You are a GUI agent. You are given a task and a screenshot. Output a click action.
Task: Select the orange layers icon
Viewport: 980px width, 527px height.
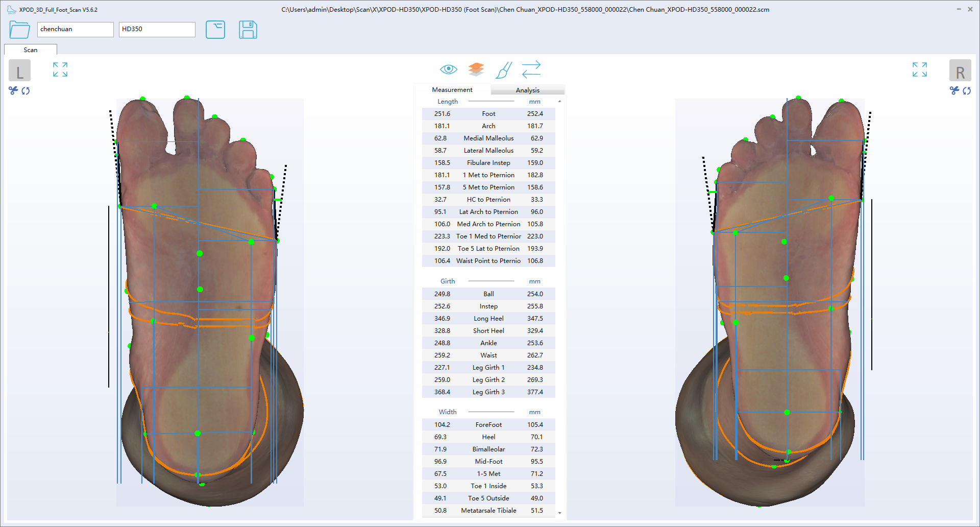pyautogui.click(x=476, y=69)
